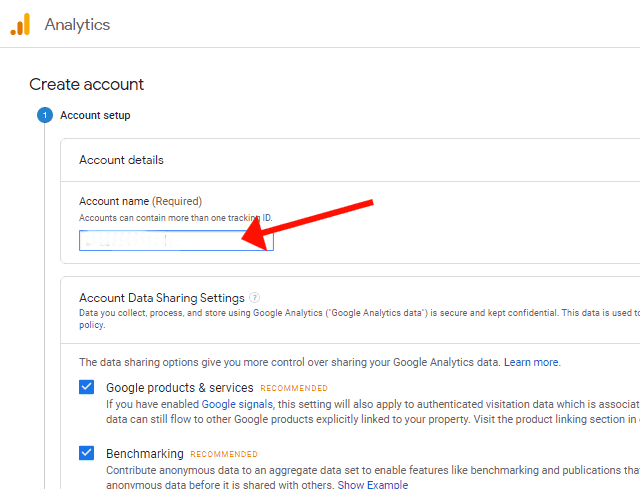
Task: Click the Create account heading
Action: 87,84
